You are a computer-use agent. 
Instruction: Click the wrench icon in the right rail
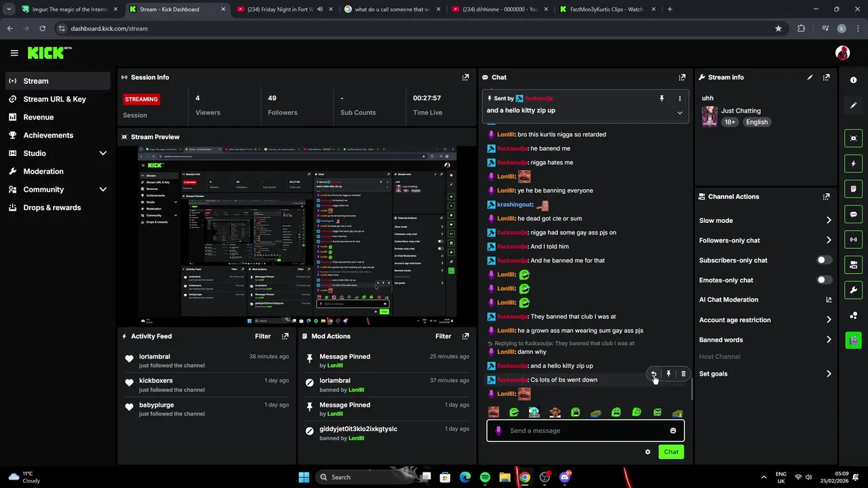(853, 290)
